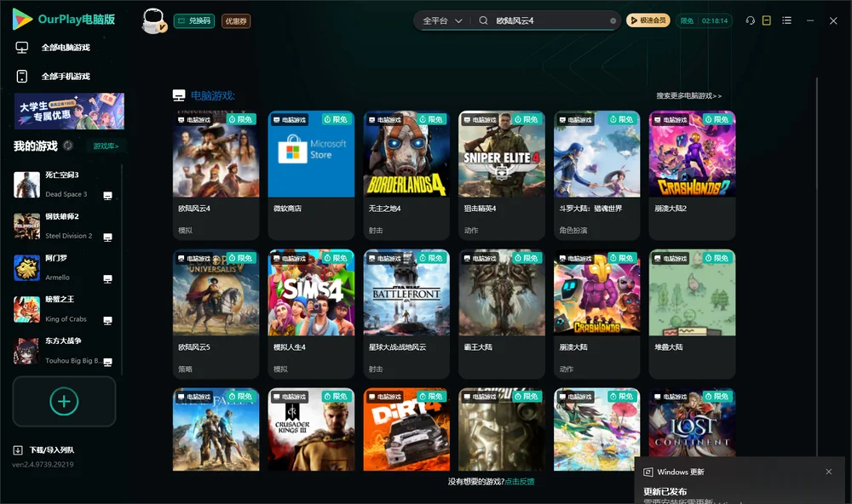Click the 限免 timer badge

[x=705, y=20]
